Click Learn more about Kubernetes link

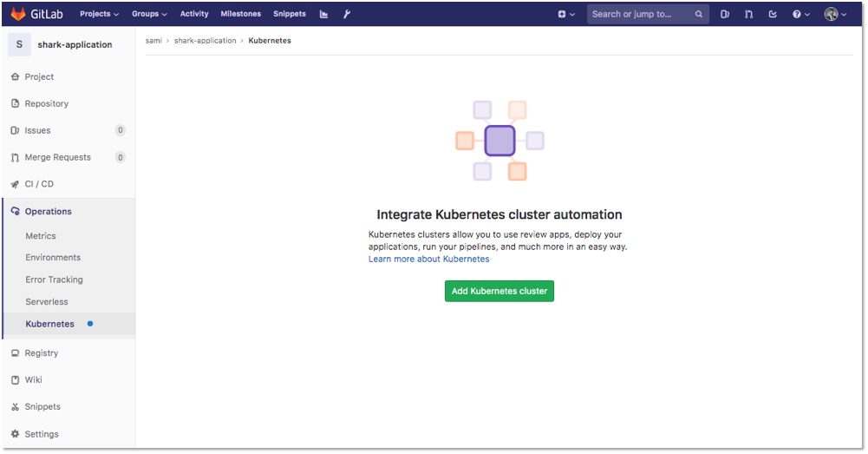click(429, 259)
